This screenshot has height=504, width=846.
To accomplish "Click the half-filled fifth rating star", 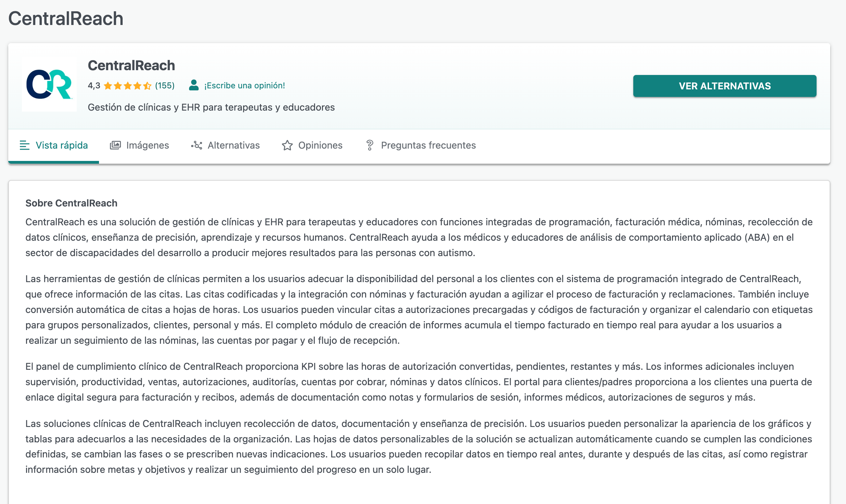I will pyautogui.click(x=147, y=86).
